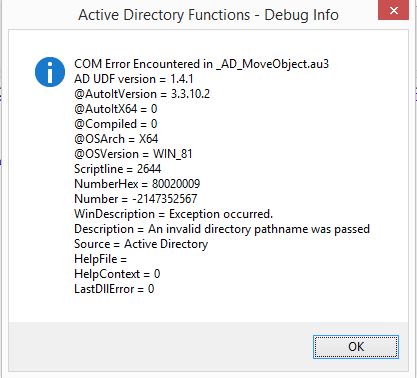Click the WinDescription exception text
417x378 pixels.
[x=173, y=214]
